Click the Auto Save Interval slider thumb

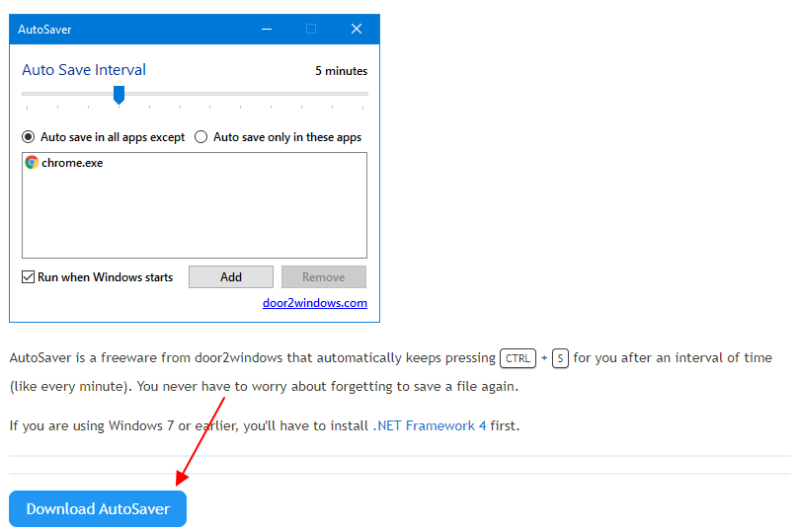point(119,95)
